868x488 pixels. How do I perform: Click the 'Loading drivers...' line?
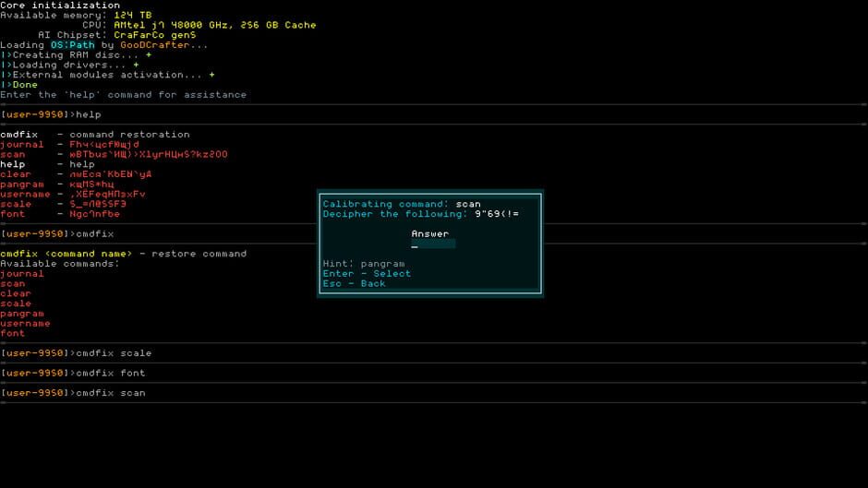[70, 65]
